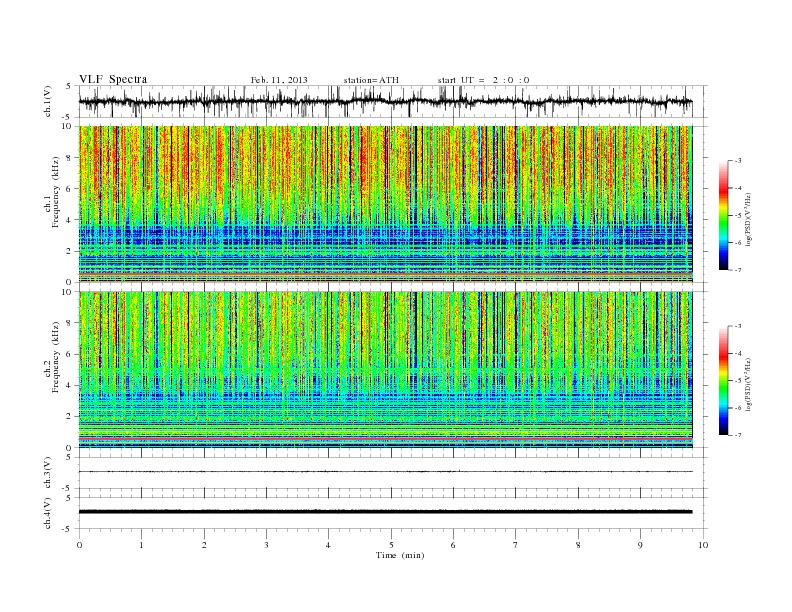Click the "-6" tick on ch.2 color bar
The width and height of the screenshot is (792, 612).
(x=738, y=408)
